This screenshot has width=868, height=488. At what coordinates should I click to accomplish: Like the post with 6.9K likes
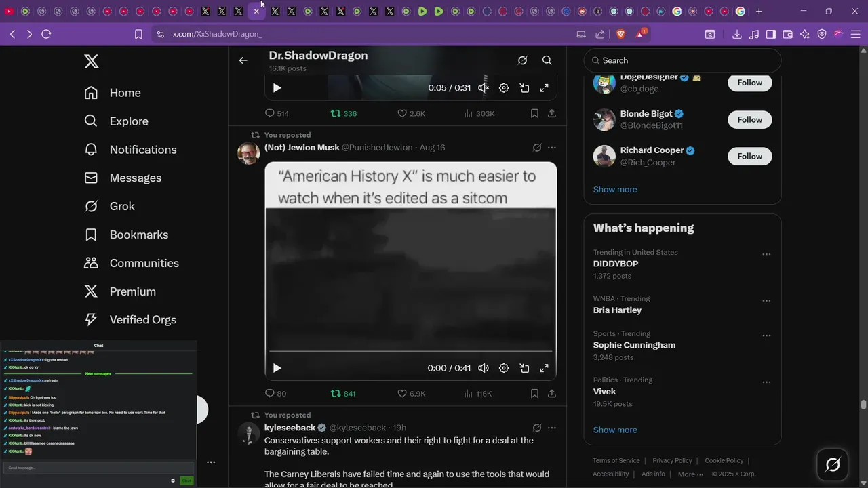pos(411,393)
